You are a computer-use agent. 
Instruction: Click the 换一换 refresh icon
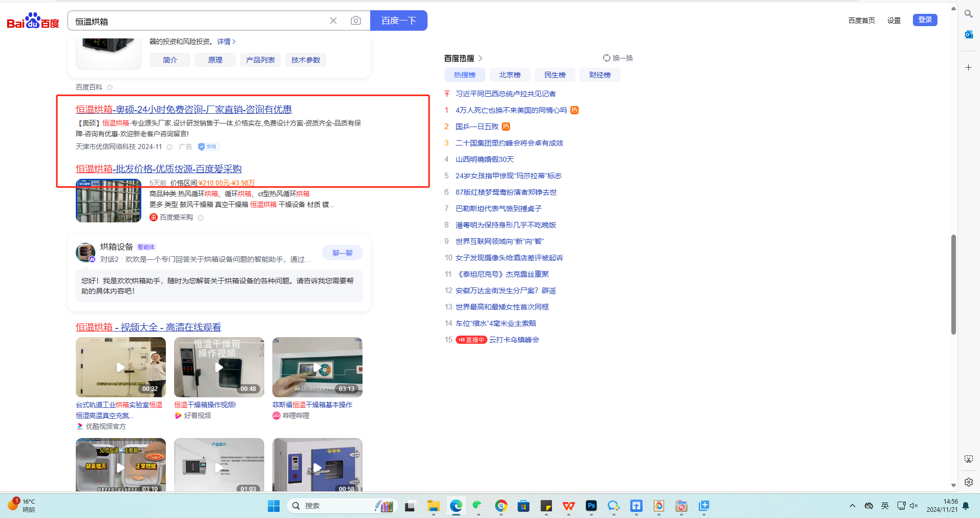pos(607,58)
